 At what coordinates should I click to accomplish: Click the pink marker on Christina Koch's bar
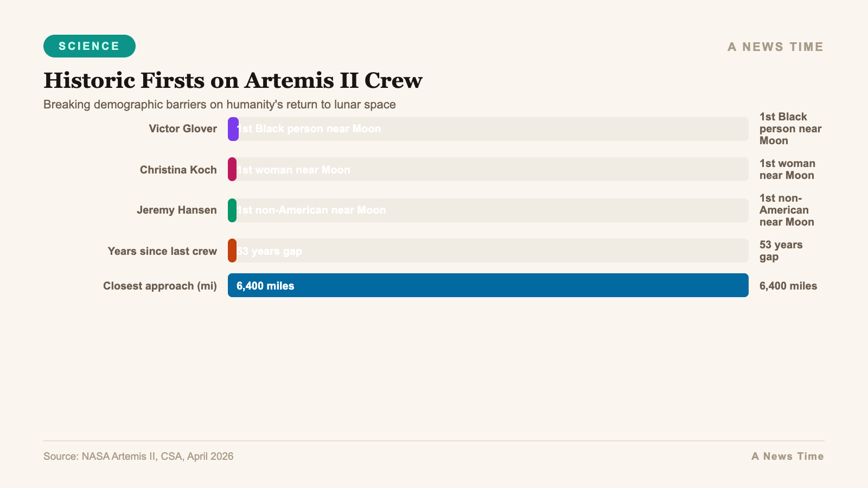233,169
